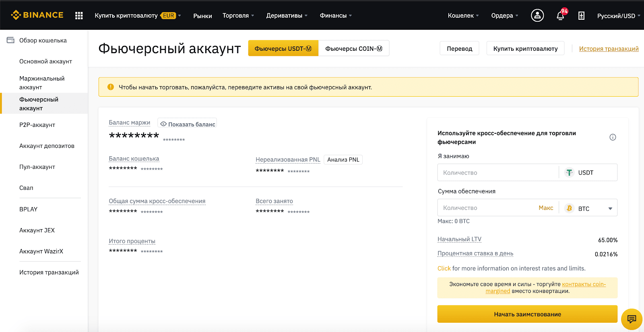This screenshot has height=332, width=644.
Task: Click Баланс маржи label
Action: 129,122
